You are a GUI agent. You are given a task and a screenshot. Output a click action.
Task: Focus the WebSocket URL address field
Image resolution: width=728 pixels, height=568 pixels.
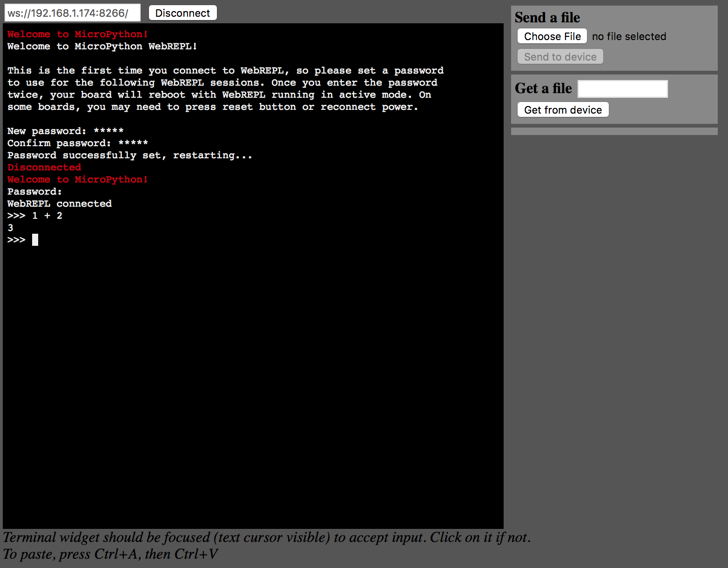coord(72,13)
